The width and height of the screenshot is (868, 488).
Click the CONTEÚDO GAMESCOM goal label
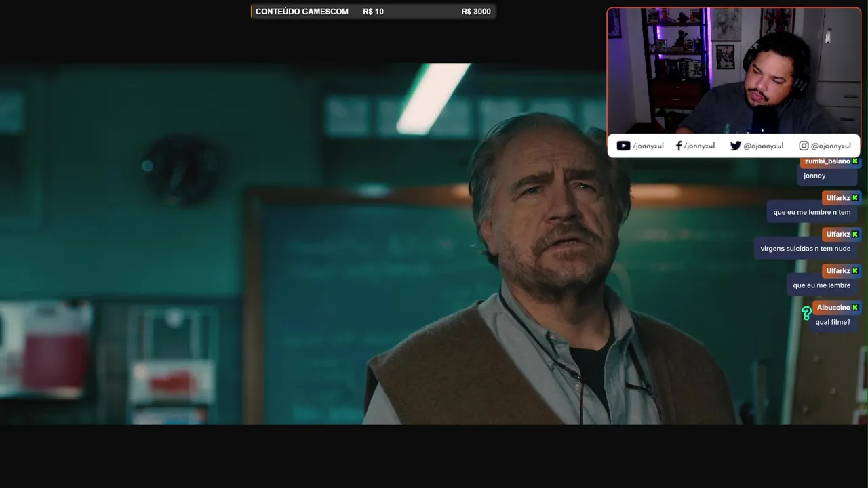tap(302, 12)
